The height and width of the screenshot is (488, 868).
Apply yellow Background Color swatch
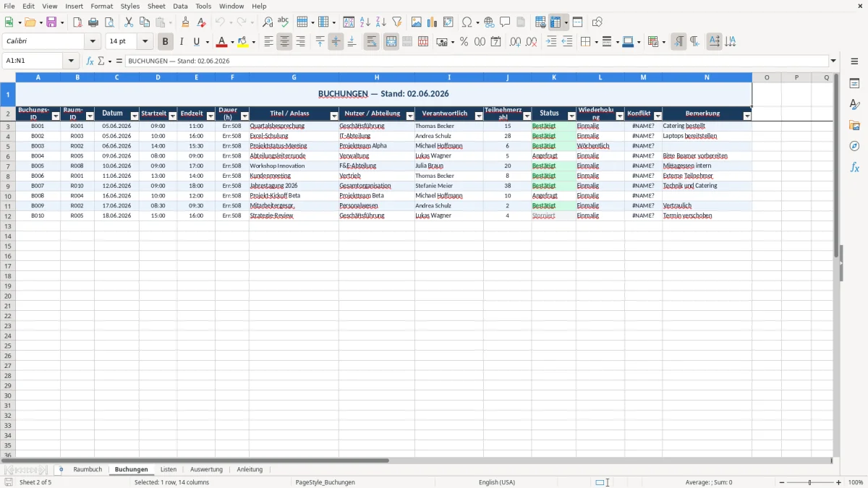[242, 42]
